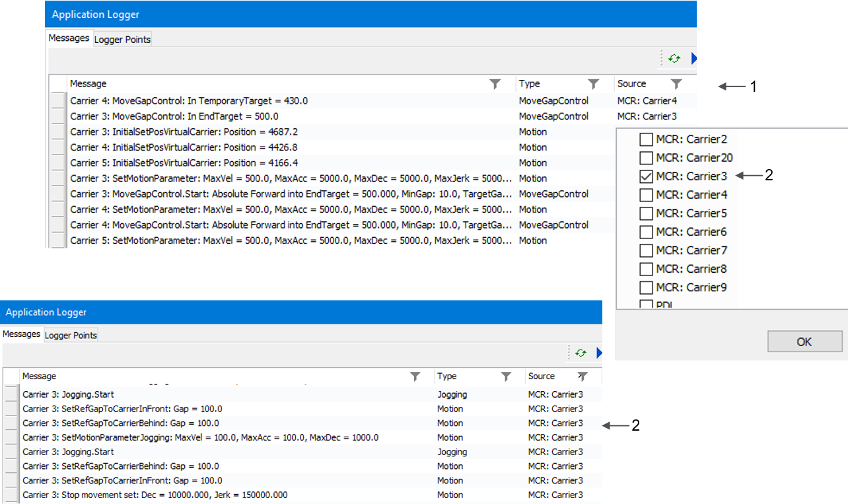Viewport: 848px width, 504px height.
Task: Click the Type column filter icon in lower logger
Action: 506,377
